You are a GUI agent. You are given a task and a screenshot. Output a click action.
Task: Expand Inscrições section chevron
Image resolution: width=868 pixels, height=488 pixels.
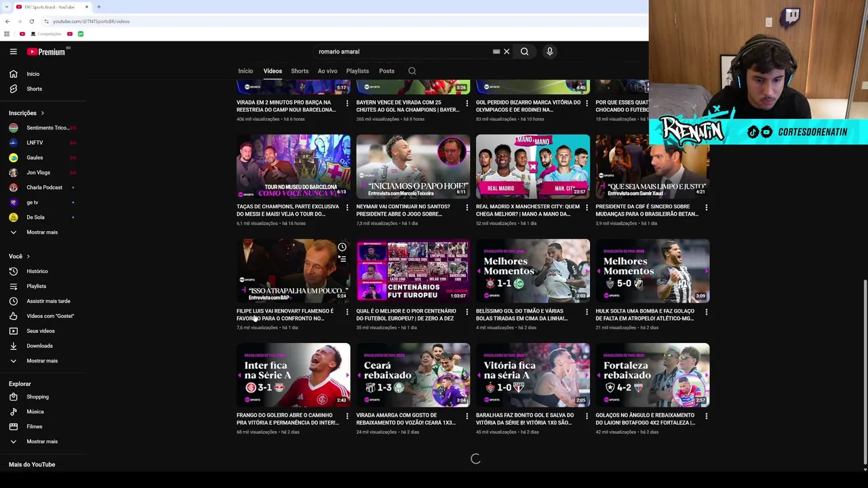pos(42,113)
